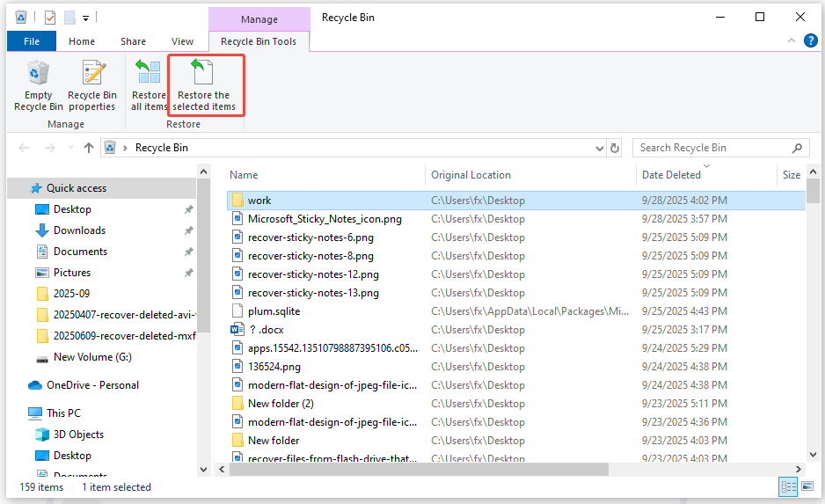Open recent locations dropdown arrow
Screen dimensions: 825x504
click(x=70, y=148)
